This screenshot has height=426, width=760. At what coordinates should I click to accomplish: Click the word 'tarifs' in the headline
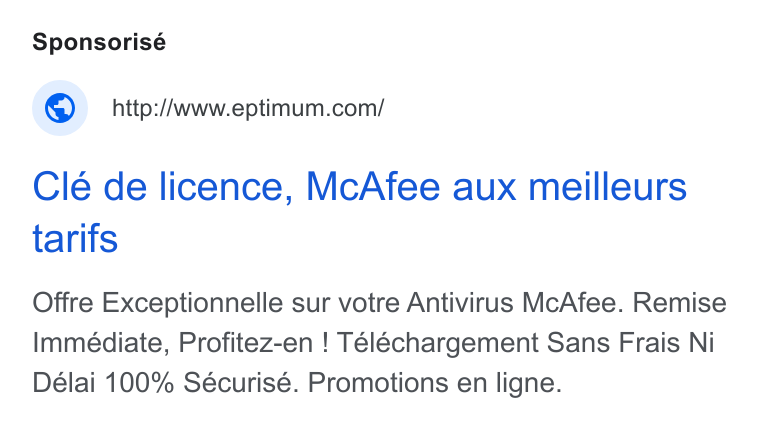(75, 238)
